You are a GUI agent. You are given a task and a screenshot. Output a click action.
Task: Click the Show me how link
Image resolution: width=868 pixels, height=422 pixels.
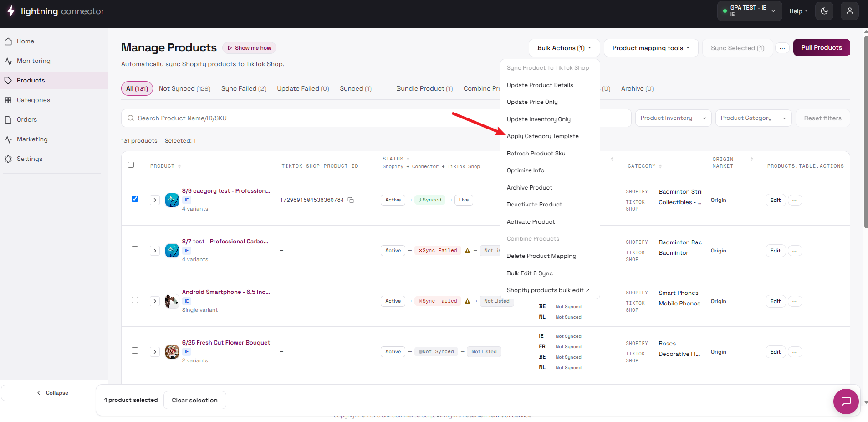click(249, 48)
